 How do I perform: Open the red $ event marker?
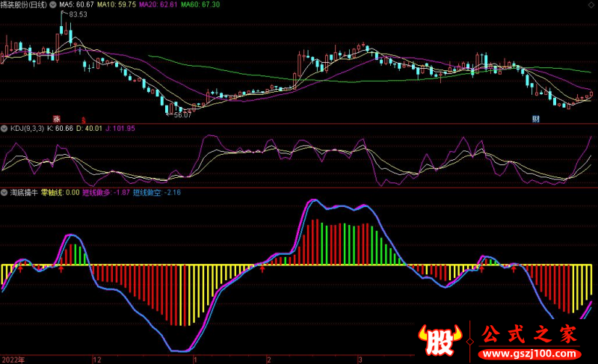pyautogui.click(x=84, y=120)
